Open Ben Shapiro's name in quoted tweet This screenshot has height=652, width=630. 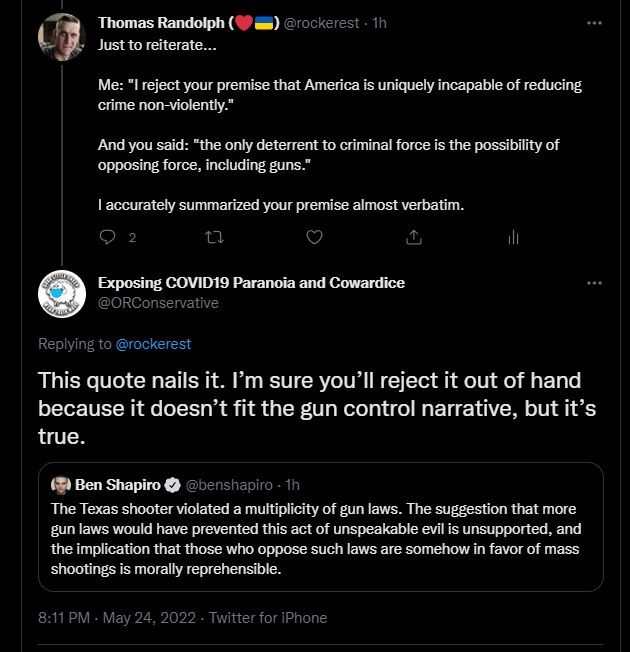(118, 485)
